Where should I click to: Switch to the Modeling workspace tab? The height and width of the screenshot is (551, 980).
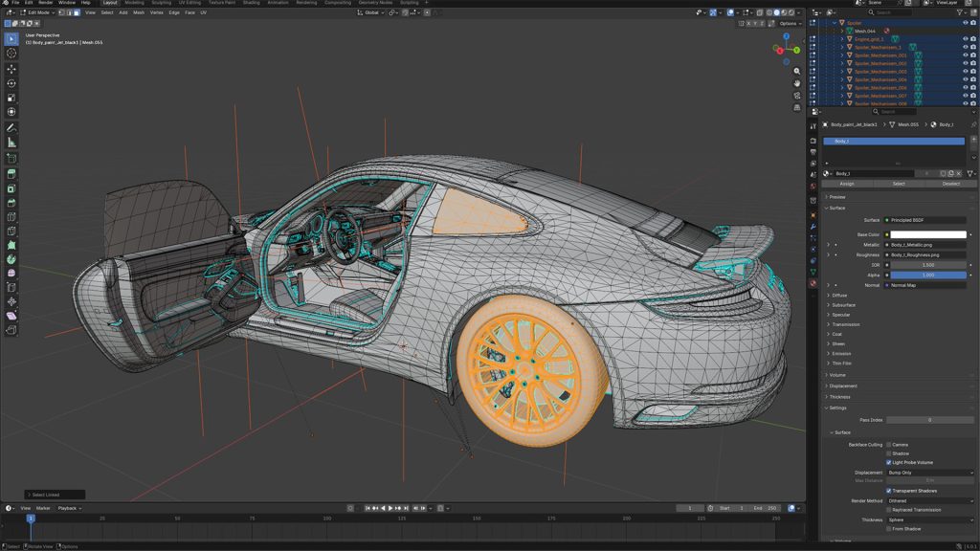click(x=134, y=3)
